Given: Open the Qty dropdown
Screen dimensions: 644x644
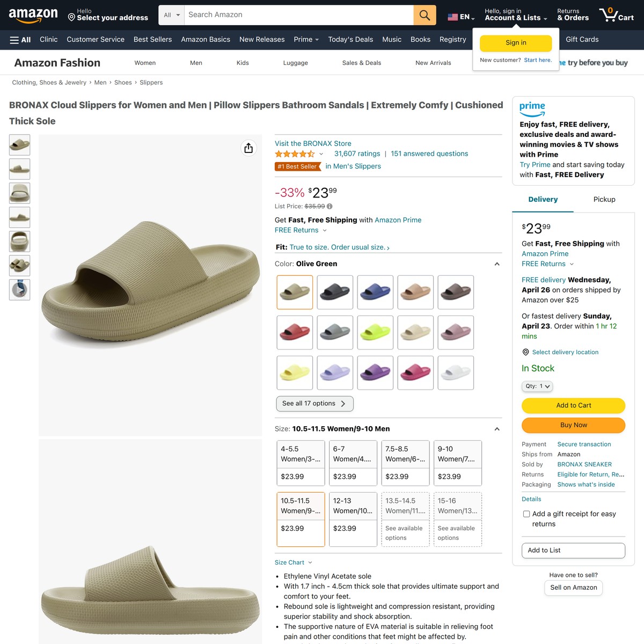Looking at the screenshot, I should coord(537,386).
